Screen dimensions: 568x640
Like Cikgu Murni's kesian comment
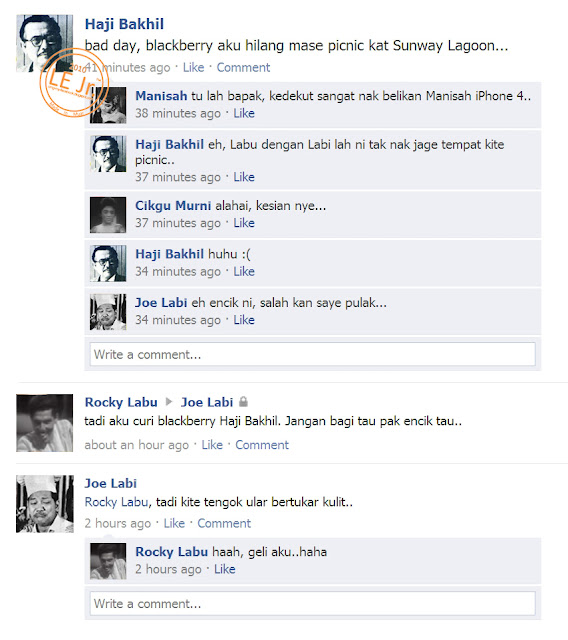pos(244,223)
